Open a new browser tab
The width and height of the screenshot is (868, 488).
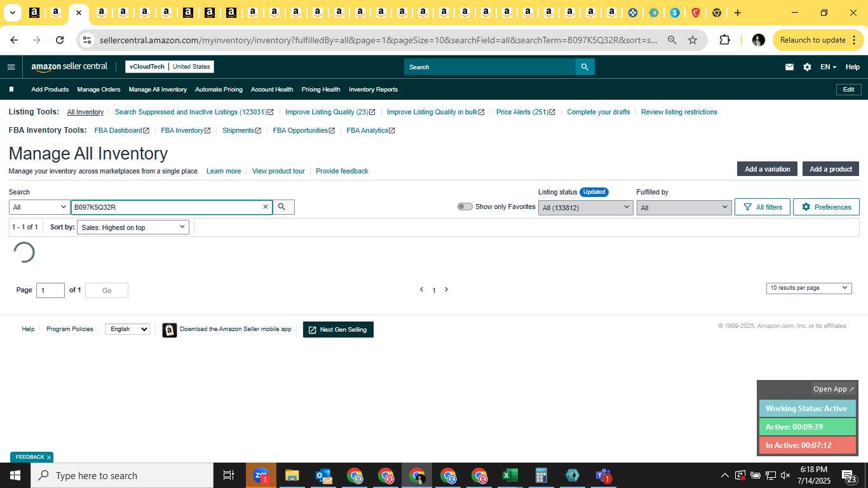click(737, 13)
